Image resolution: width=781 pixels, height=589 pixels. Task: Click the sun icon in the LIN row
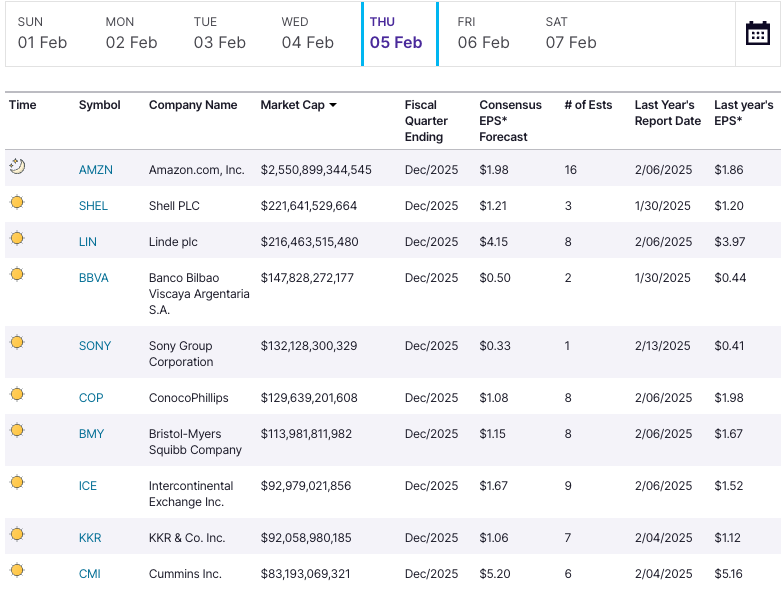pyautogui.click(x=17, y=239)
